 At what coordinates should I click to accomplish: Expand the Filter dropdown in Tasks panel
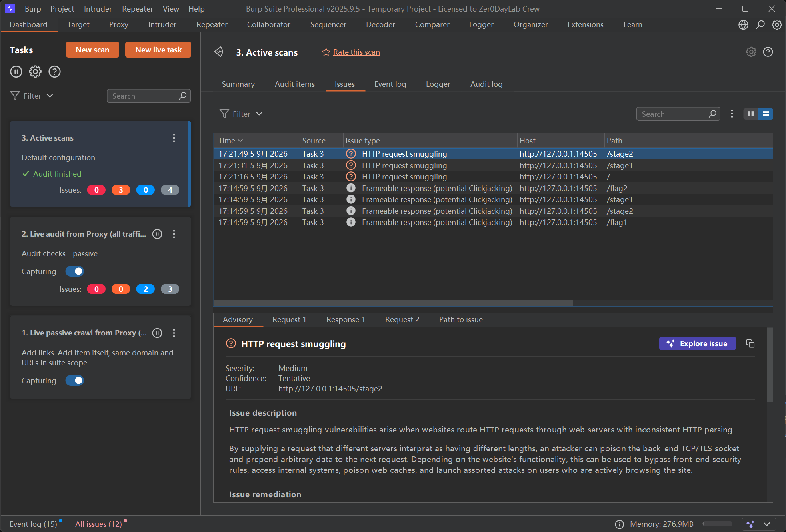click(x=32, y=96)
